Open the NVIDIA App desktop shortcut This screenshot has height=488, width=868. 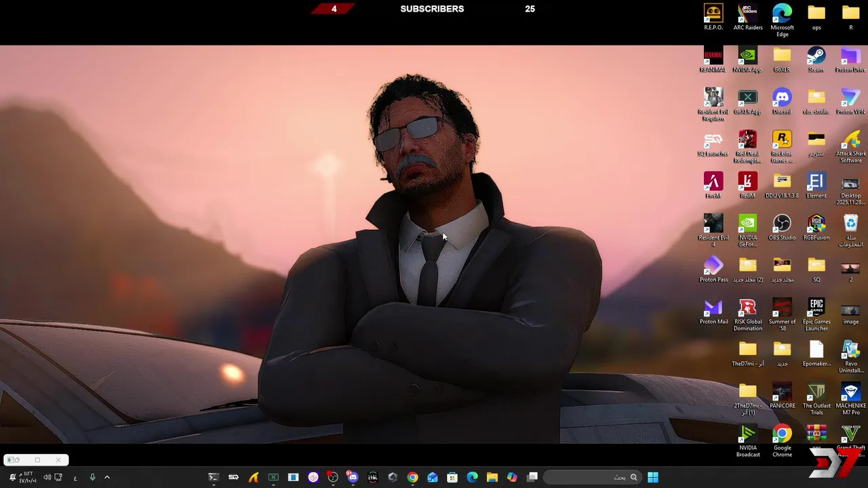tap(747, 60)
